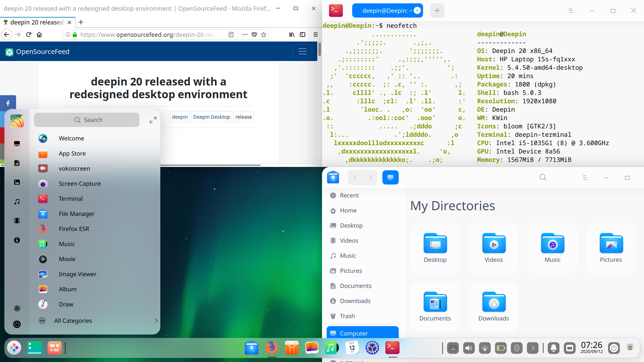Open a new terminal tab with the plus button

[x=437, y=10]
